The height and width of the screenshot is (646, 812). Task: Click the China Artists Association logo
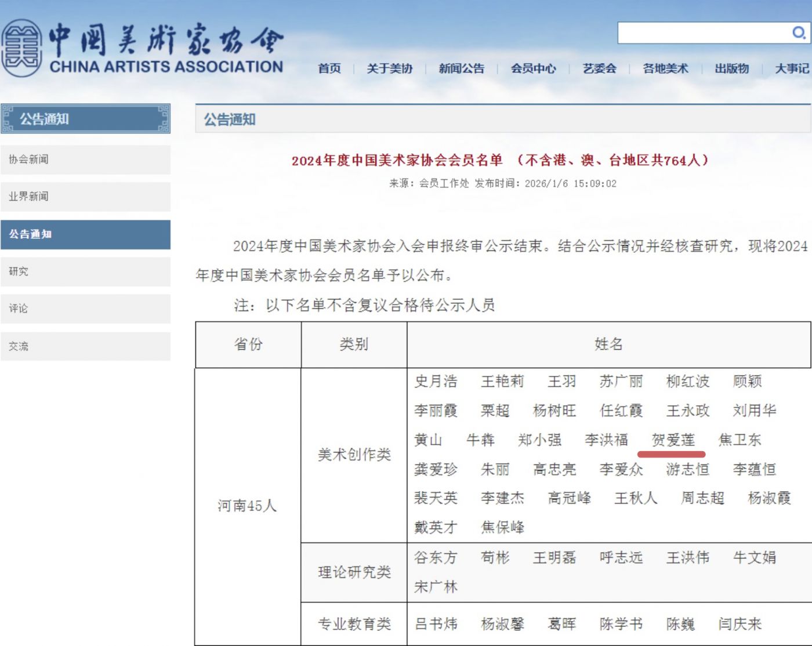click(x=142, y=49)
